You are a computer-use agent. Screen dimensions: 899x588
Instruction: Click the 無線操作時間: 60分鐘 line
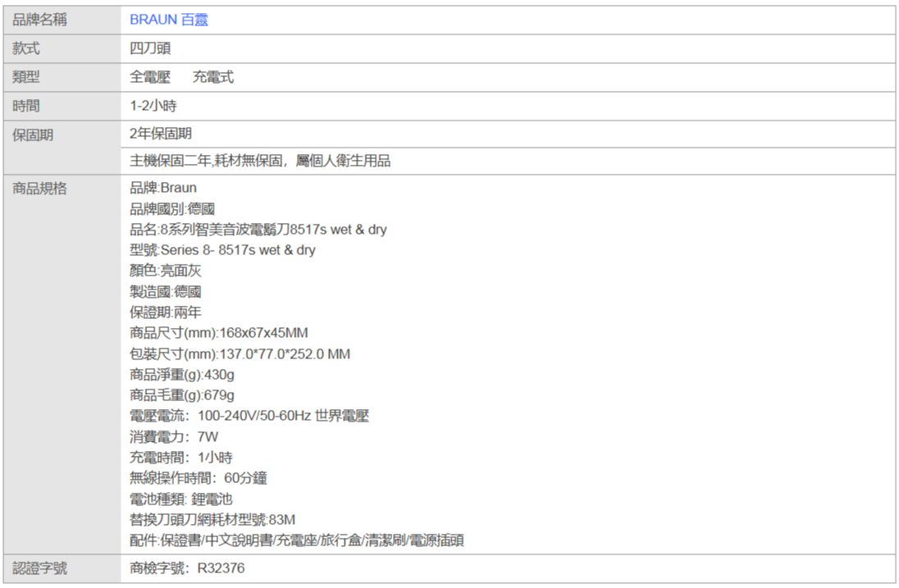point(199,478)
